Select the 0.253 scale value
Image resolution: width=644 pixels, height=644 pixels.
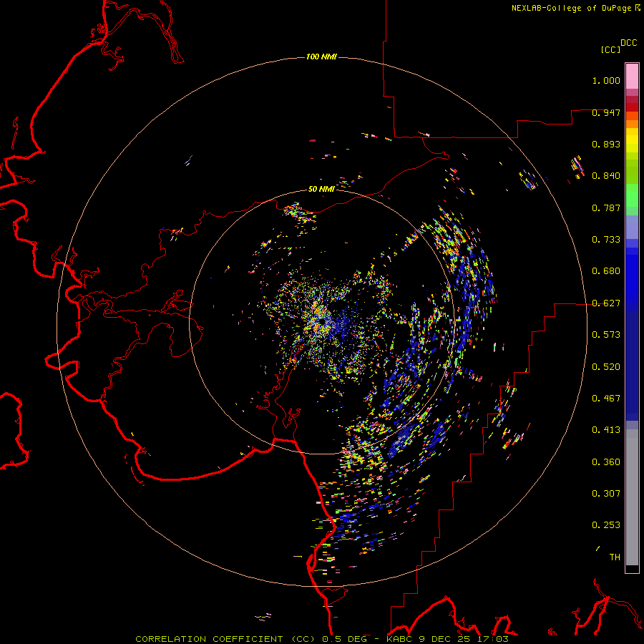point(606,525)
